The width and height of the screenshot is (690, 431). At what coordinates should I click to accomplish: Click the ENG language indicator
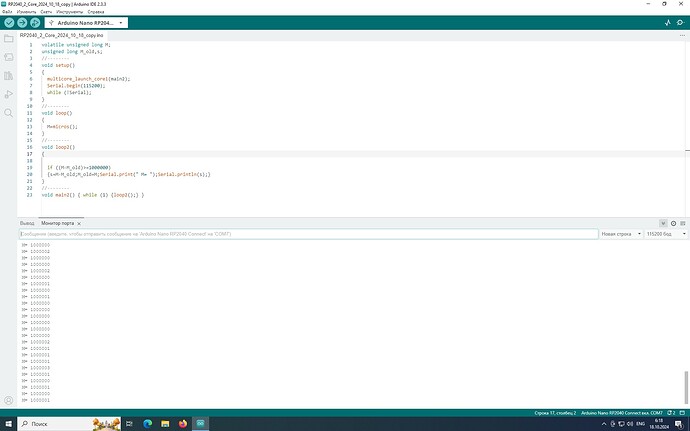[640, 424]
